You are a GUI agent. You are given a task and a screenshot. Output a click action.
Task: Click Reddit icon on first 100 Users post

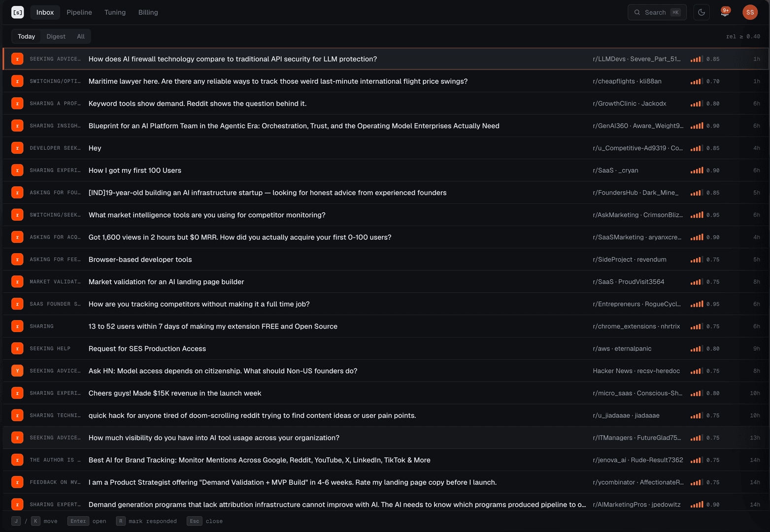[17, 170]
